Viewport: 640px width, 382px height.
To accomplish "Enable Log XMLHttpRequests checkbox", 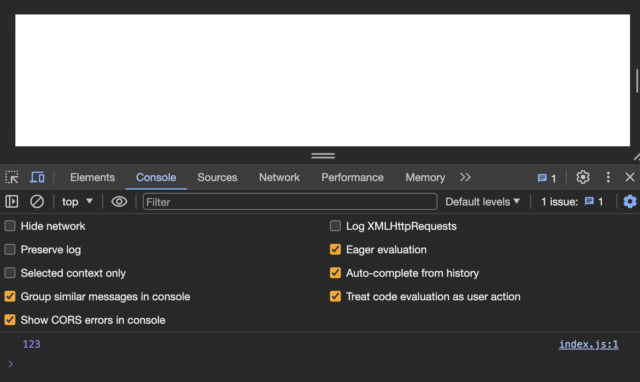I will pyautogui.click(x=335, y=226).
